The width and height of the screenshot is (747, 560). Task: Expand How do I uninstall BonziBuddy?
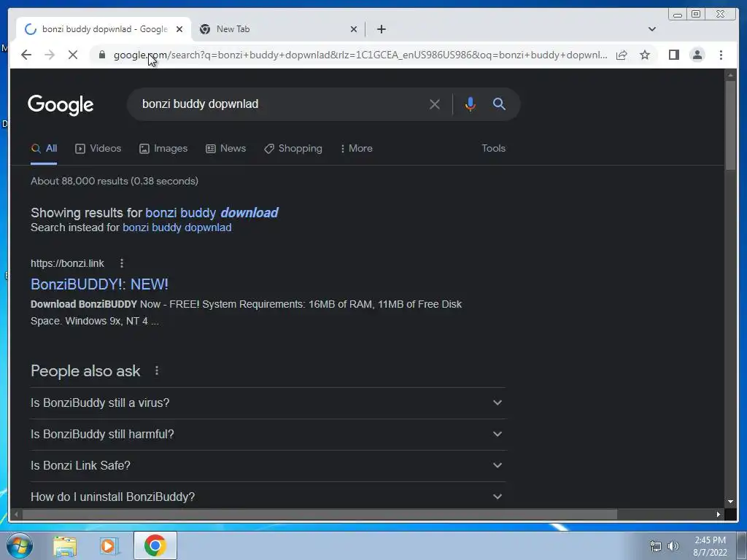coord(268,497)
